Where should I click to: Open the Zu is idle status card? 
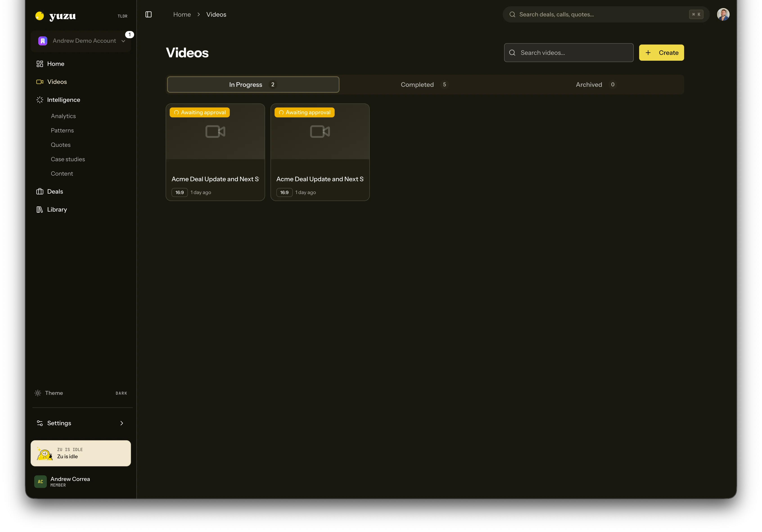point(81,453)
